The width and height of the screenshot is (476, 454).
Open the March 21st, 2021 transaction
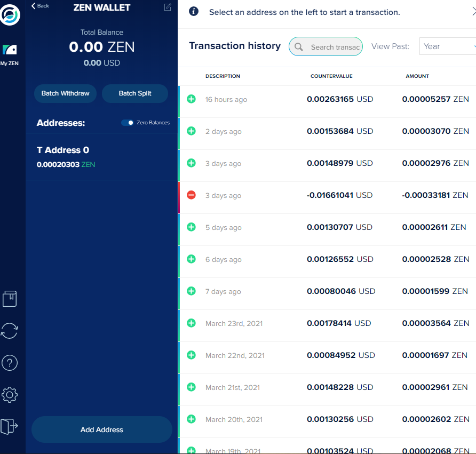point(327,389)
